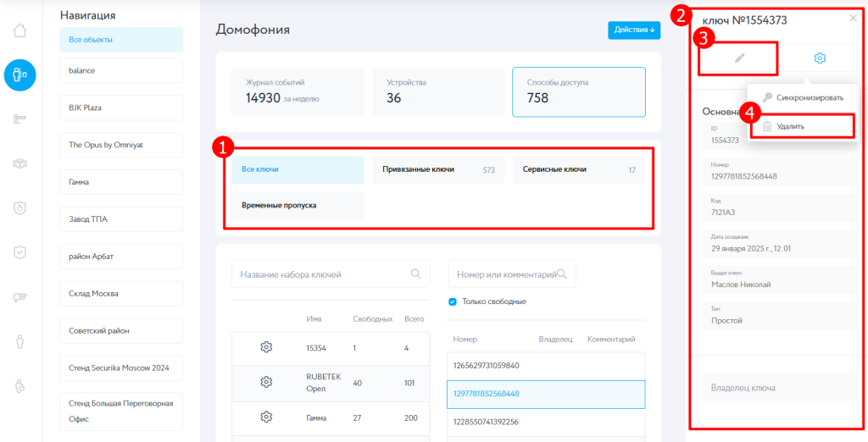Viewport: 868px width, 442px height.
Task: Open the checkmark shield icon in the sidebar
Action: click(x=20, y=252)
